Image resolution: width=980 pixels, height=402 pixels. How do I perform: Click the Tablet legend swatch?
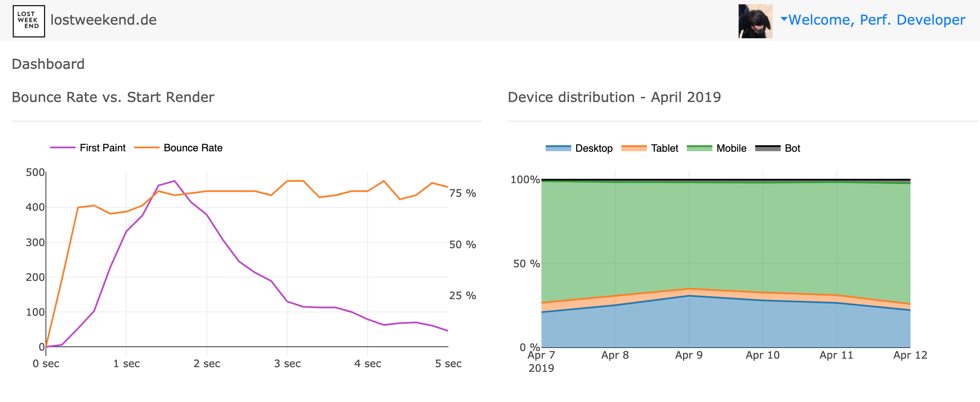(x=633, y=148)
